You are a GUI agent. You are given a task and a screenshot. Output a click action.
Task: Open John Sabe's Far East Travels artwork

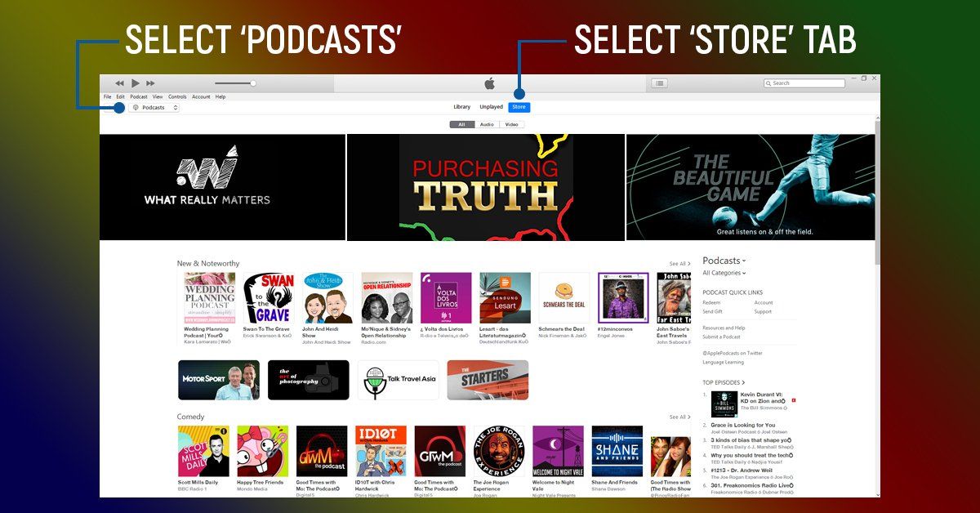pyautogui.click(x=674, y=297)
